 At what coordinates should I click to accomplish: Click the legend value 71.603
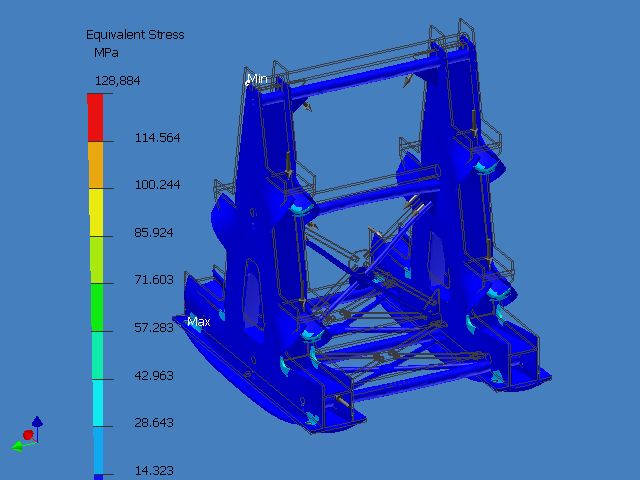pyautogui.click(x=154, y=280)
